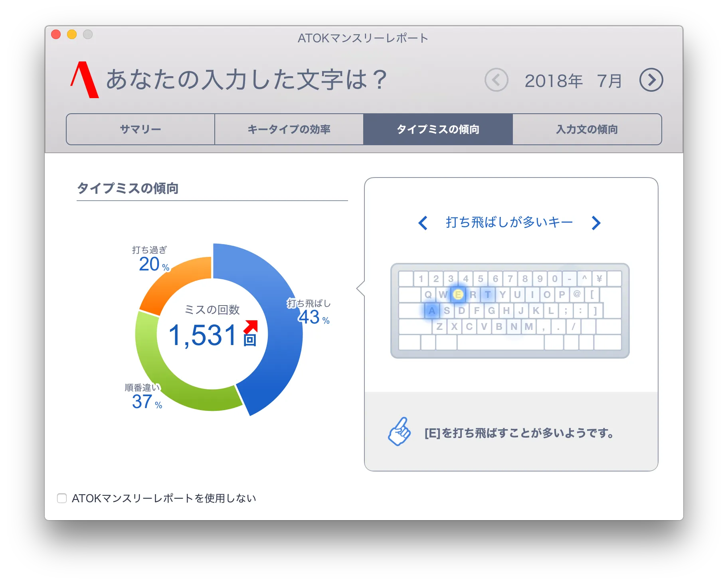This screenshot has height=584, width=728.
Task: Click the pointing hand hint icon
Action: [x=399, y=432]
